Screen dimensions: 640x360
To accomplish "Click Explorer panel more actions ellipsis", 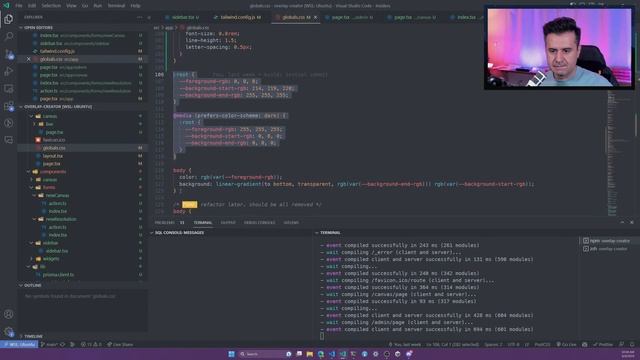I will click(x=140, y=17).
